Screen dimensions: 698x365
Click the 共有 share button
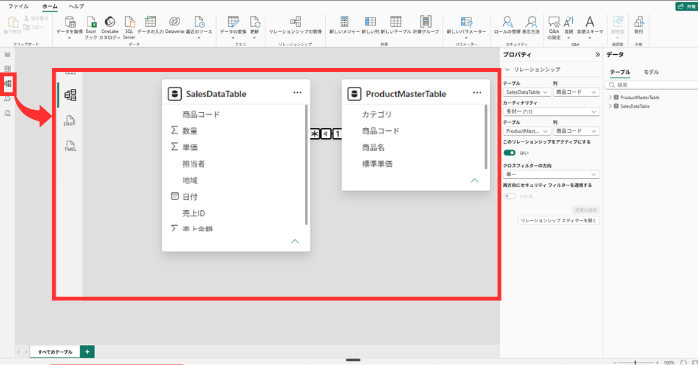click(x=686, y=6)
